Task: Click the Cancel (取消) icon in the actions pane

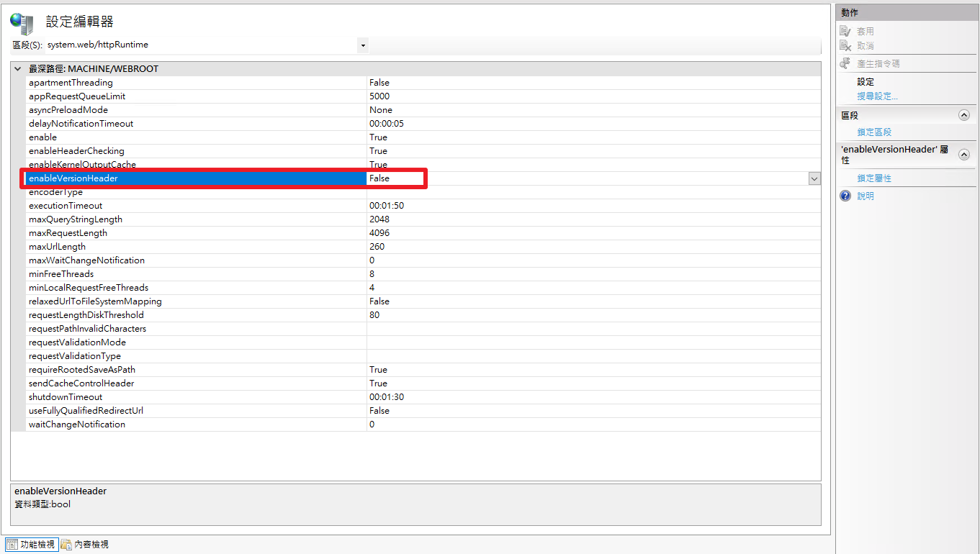Action: [x=845, y=46]
